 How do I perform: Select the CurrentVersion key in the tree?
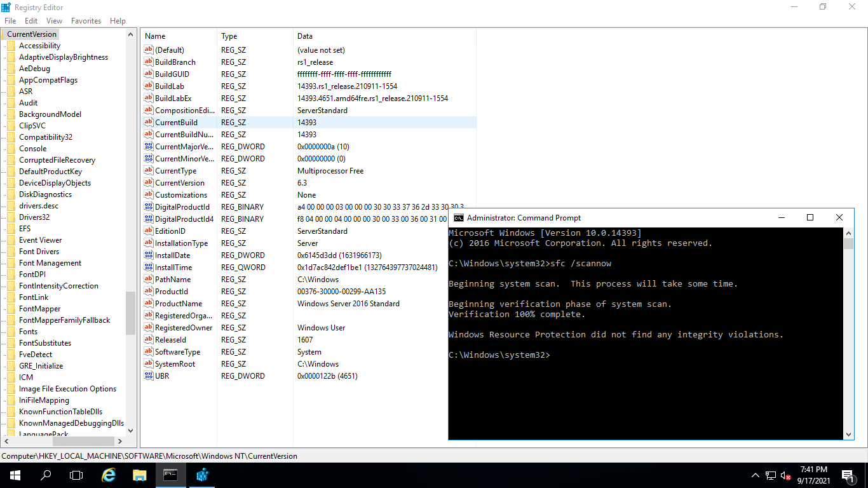(32, 34)
